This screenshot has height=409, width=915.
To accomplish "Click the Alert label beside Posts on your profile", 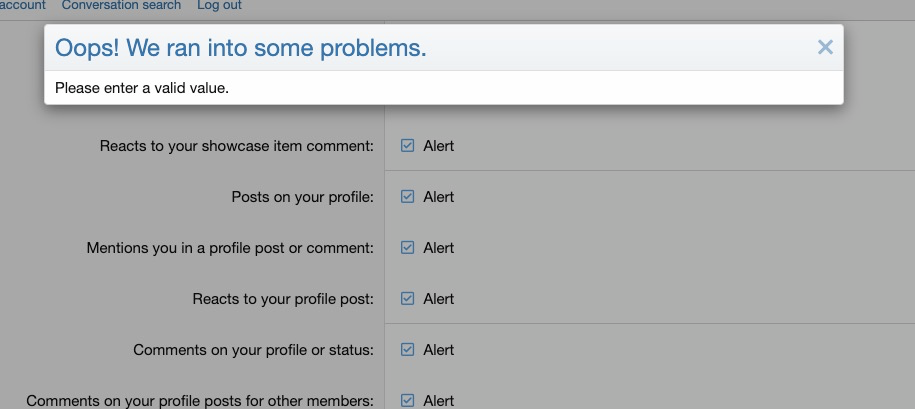I will [x=439, y=197].
